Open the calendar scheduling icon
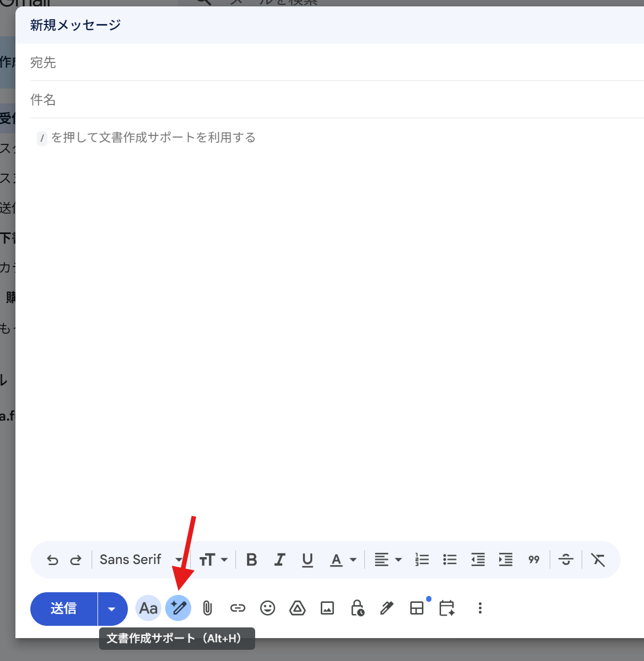The image size is (644, 661). pyautogui.click(x=447, y=608)
